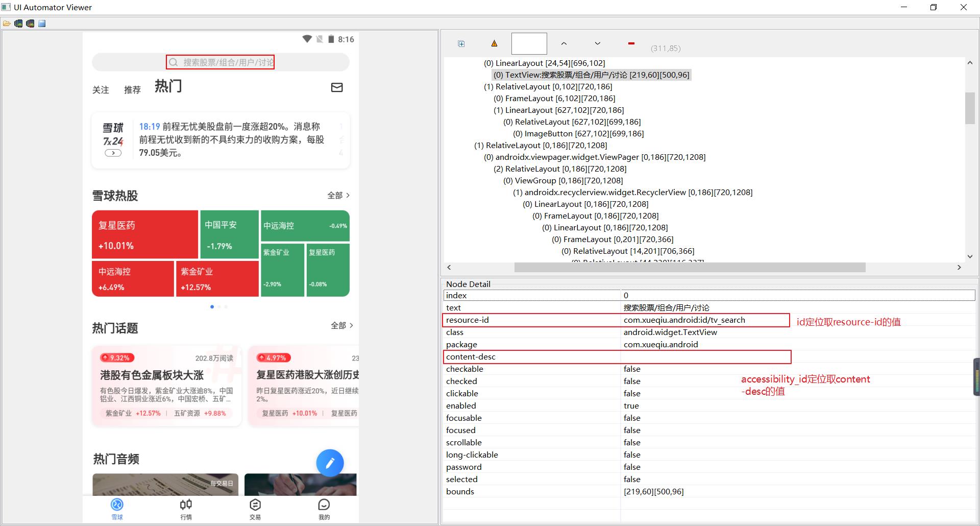Tap the mail envelope icon in the app screenshot
Screen dimensions: 980x526
[337, 87]
